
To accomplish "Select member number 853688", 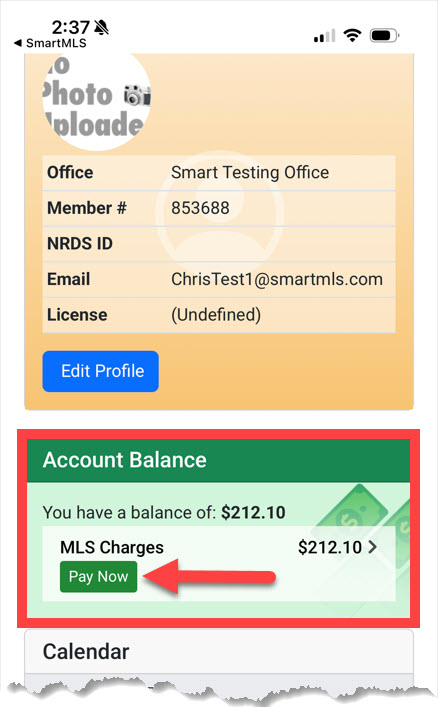I will (x=200, y=208).
